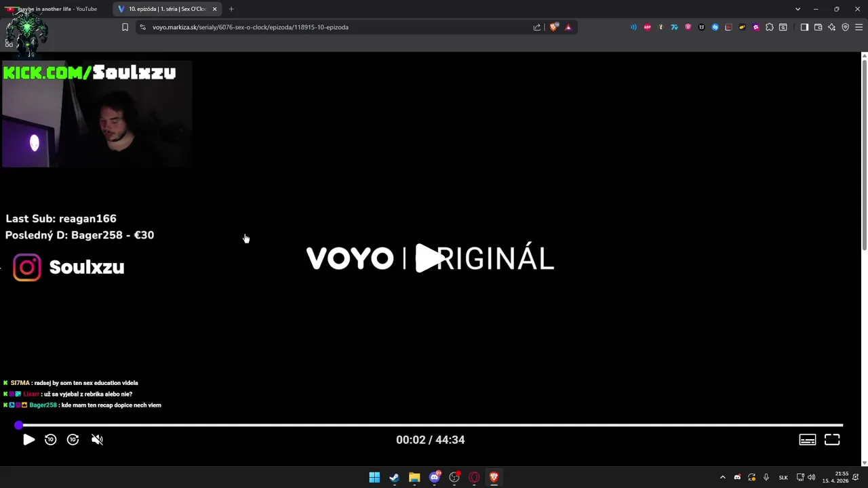Show hidden system tray icons
Screen dimensions: 868x488
722,477
